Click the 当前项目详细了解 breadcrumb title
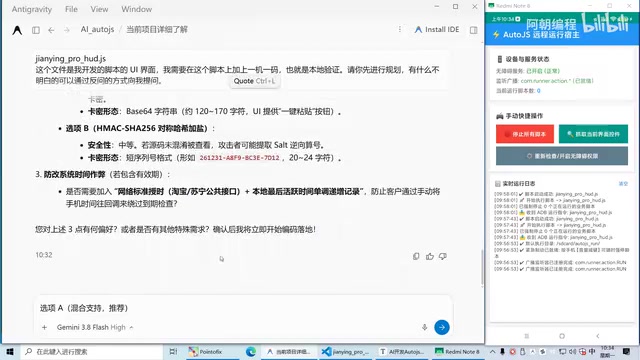 point(157,29)
